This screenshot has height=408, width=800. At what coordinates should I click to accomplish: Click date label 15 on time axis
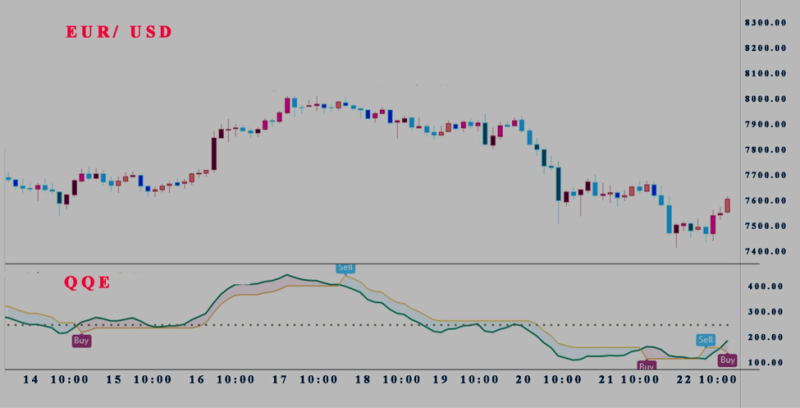114,379
